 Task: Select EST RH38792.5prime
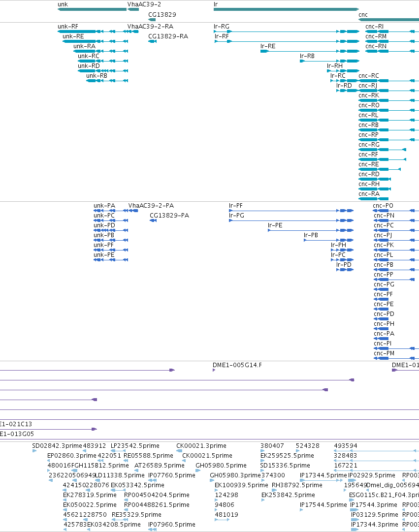click(297, 485)
